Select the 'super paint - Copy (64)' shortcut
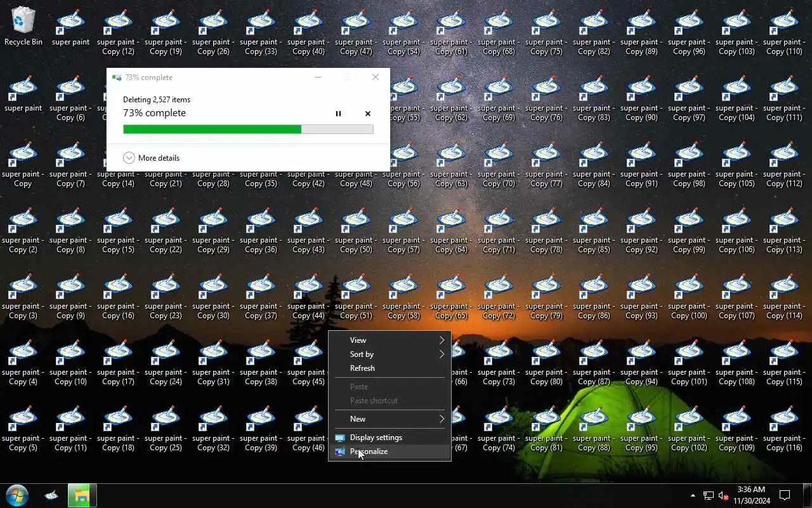Screen dimensions: 812x508 452,230
